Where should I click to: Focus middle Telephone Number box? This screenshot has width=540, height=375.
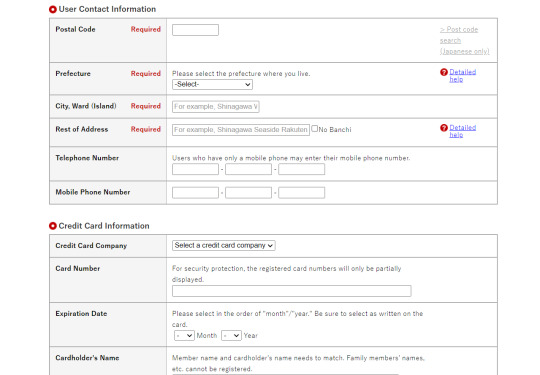point(248,169)
